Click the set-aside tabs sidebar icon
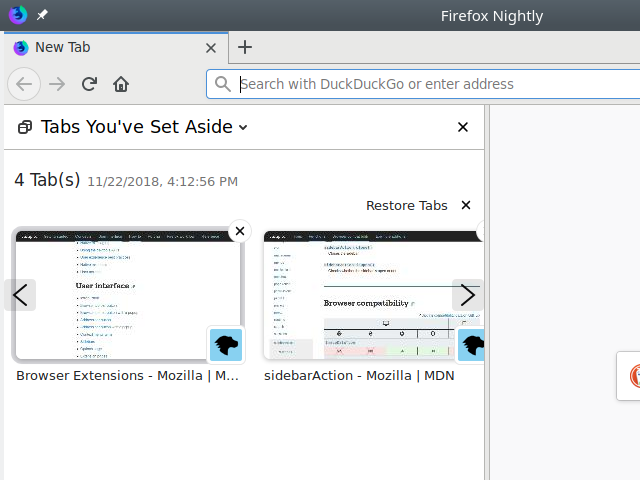640x480 pixels. click(25, 127)
